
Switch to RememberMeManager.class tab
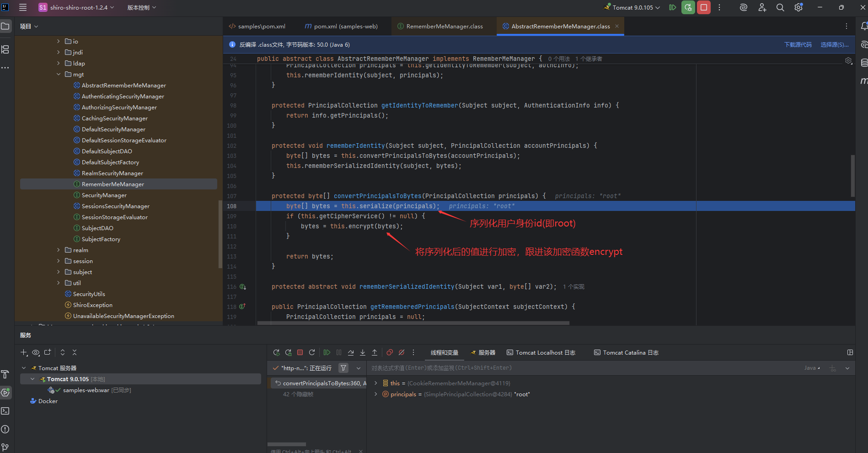coord(444,27)
